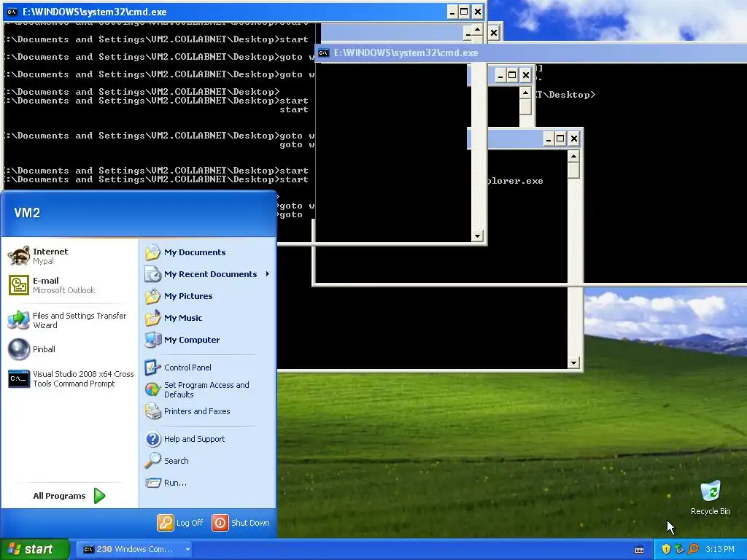The image size is (747, 560).
Task: Click the on-screen keyboard taskbar icon
Action: click(x=639, y=550)
